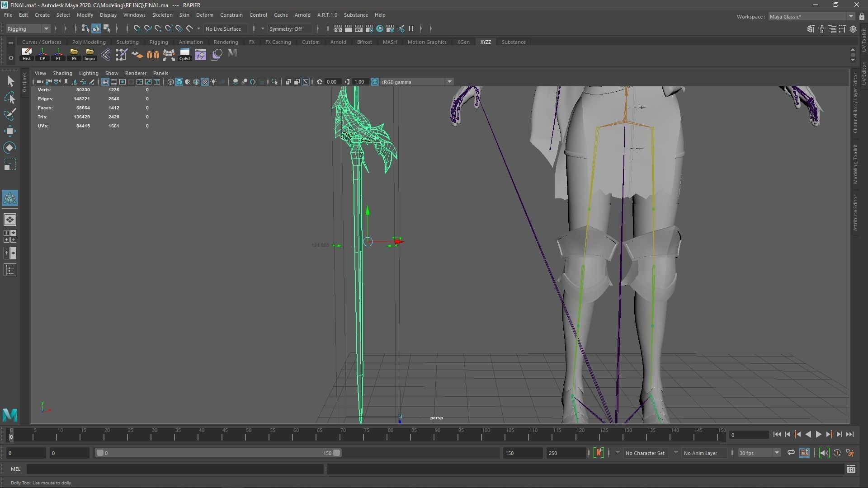Choose the Paint Selection tool
The image size is (868, 488).
pos(10,114)
